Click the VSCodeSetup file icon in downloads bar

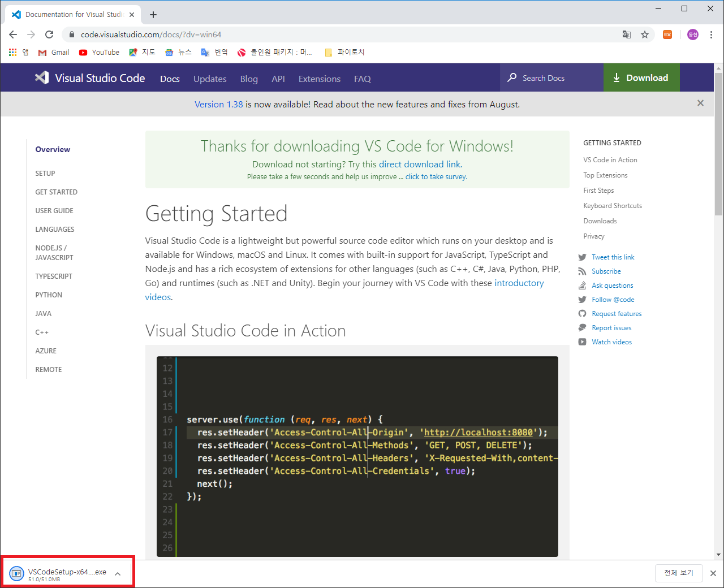pos(17,573)
